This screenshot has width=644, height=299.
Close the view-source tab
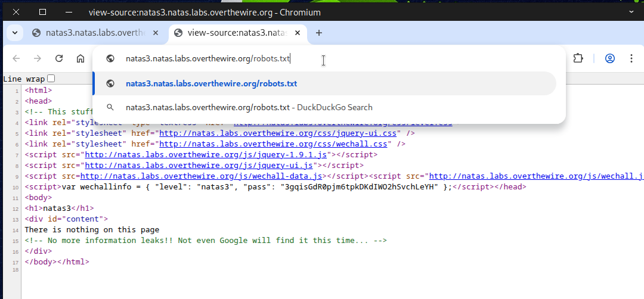[298, 33]
